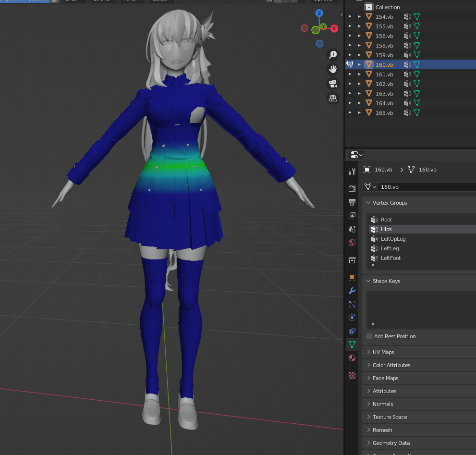Click the red X axis on navigation gizmo

(x=334, y=28)
